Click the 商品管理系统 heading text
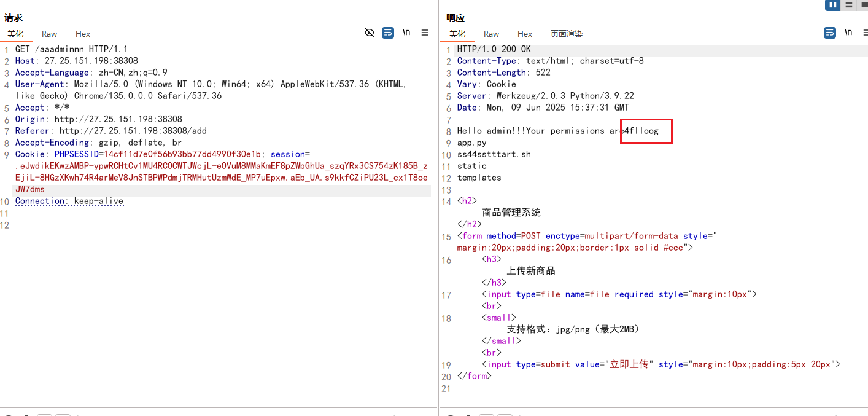868x416 pixels. point(511,213)
